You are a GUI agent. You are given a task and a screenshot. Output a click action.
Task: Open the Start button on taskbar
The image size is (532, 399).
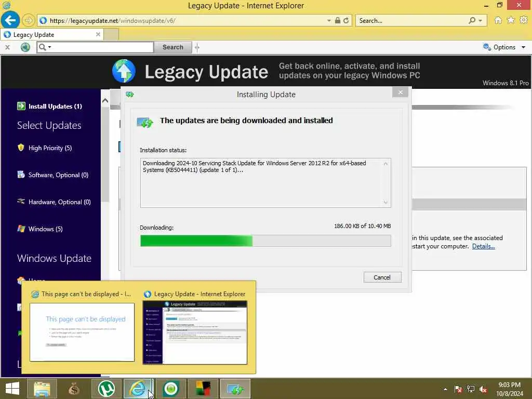[x=12, y=389]
